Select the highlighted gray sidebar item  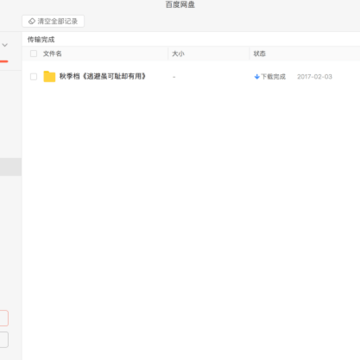pyautogui.click(x=11, y=167)
